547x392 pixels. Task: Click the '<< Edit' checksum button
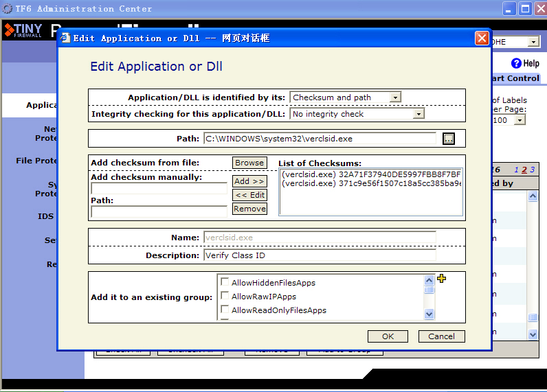249,195
